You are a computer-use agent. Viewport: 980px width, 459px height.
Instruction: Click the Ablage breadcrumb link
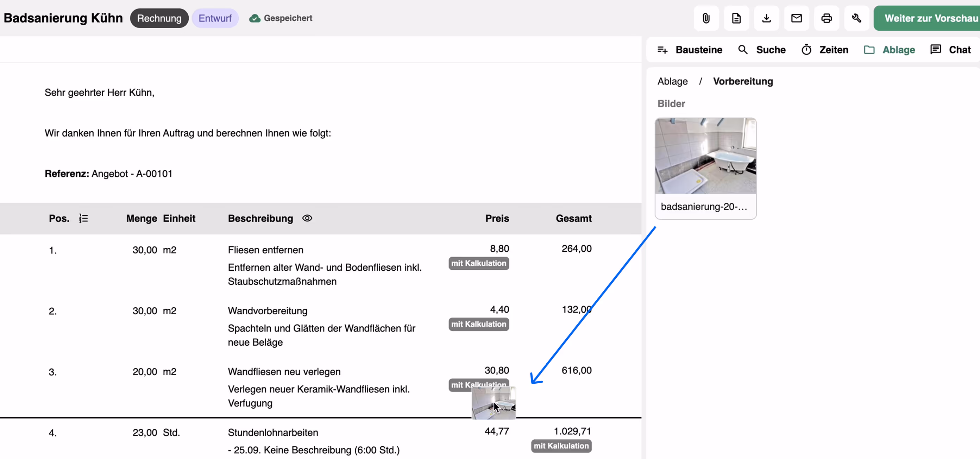pos(672,81)
